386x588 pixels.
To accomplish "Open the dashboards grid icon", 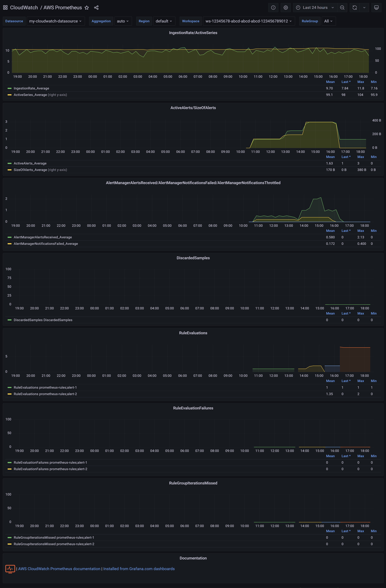I will click(x=5, y=8).
